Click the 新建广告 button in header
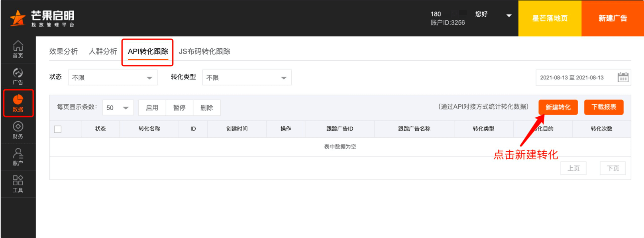644x238 pixels. point(613,18)
